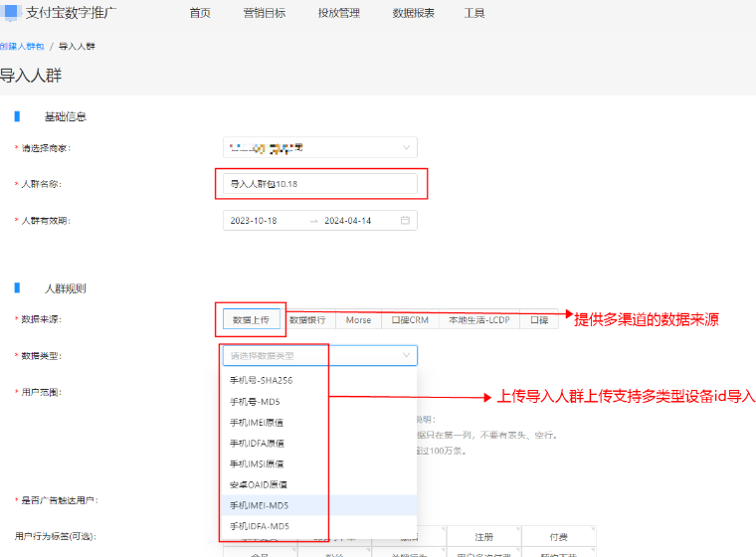Go back via 创建人群包 breadcrumb link
Image resolution: width=756 pixels, height=557 pixels.
point(22,47)
